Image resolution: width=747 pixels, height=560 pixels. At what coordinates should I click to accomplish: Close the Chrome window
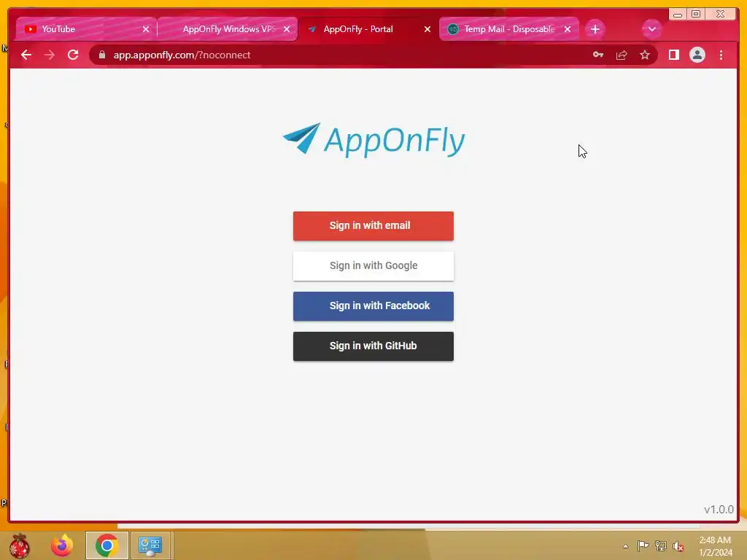pos(721,15)
